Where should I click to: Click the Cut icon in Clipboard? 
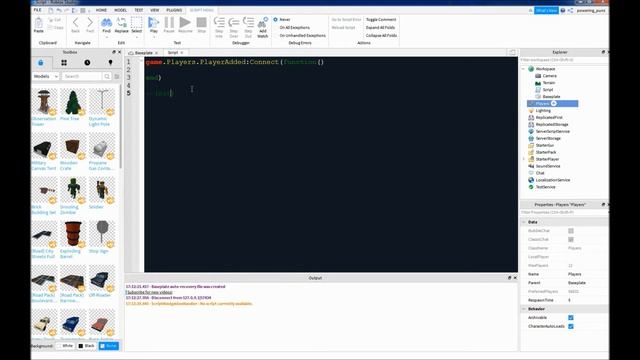click(x=51, y=20)
